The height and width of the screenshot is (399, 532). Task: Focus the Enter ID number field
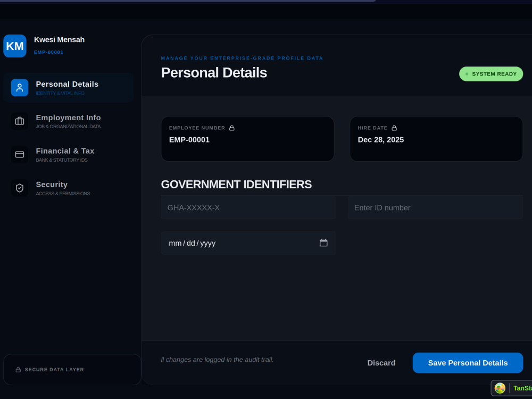click(435, 207)
